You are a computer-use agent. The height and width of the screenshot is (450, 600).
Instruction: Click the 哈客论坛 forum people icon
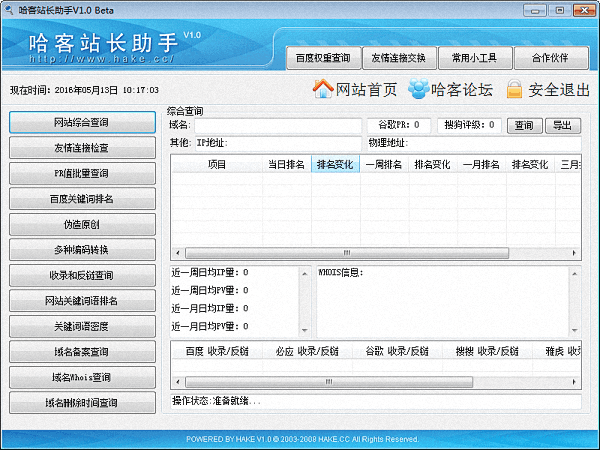point(418,89)
